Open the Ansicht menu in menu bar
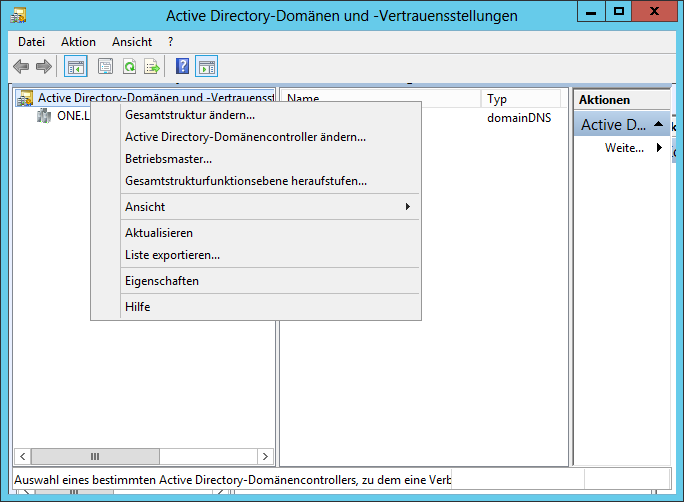This screenshot has width=684, height=502. [x=132, y=42]
